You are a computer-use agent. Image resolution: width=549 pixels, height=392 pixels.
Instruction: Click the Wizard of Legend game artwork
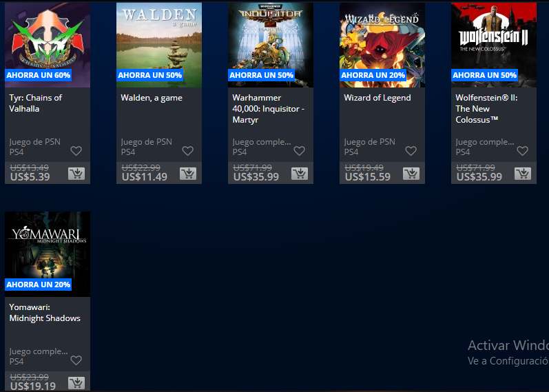coord(382,38)
